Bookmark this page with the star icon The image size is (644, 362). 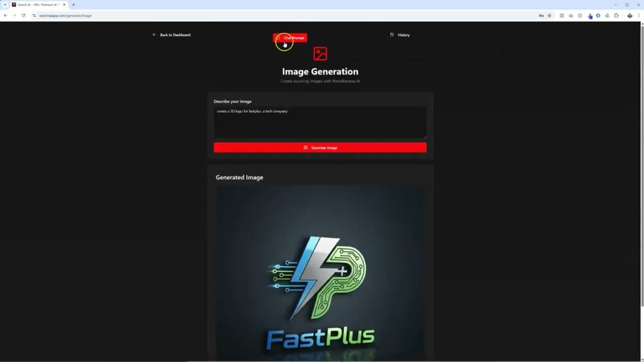coord(549,16)
